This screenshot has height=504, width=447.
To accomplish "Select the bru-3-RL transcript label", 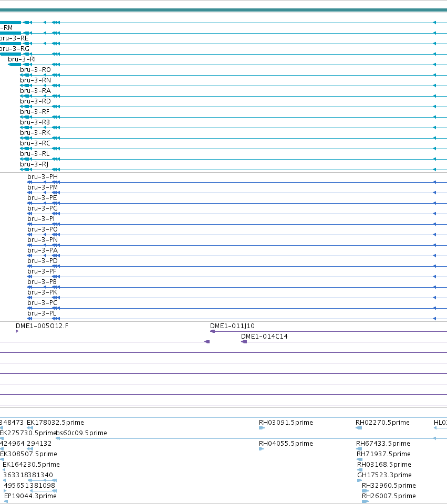I will pyautogui.click(x=35, y=154).
